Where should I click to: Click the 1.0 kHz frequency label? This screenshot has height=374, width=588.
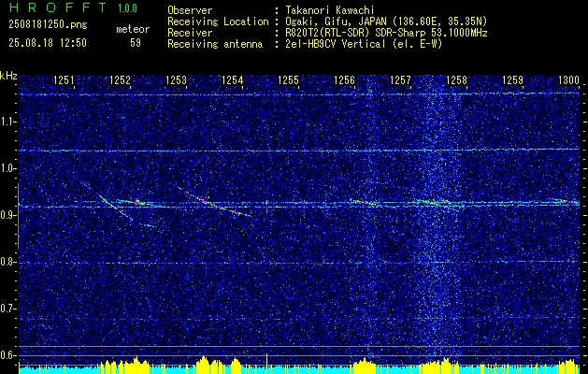(x=7, y=168)
